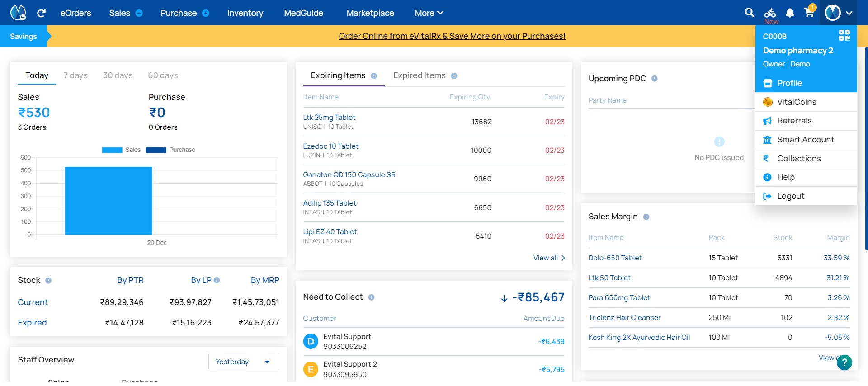Open Para 650mg Tablet in Sales Margin

[619, 298]
